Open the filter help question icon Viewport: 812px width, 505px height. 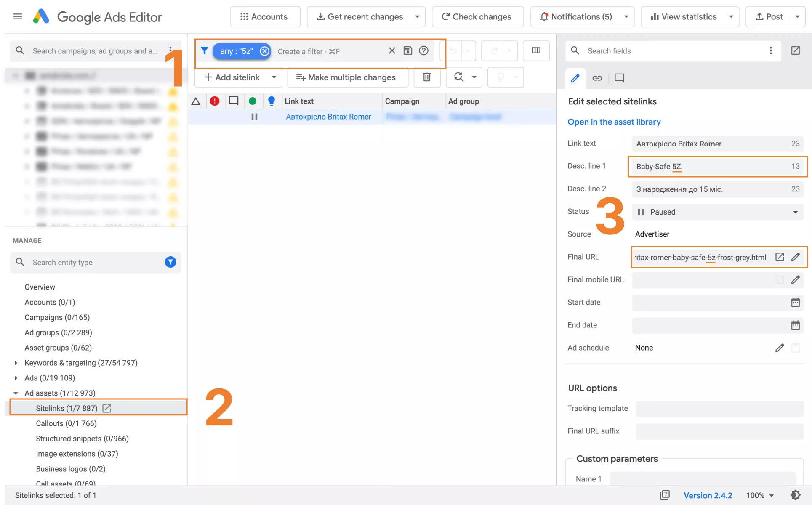tap(423, 50)
